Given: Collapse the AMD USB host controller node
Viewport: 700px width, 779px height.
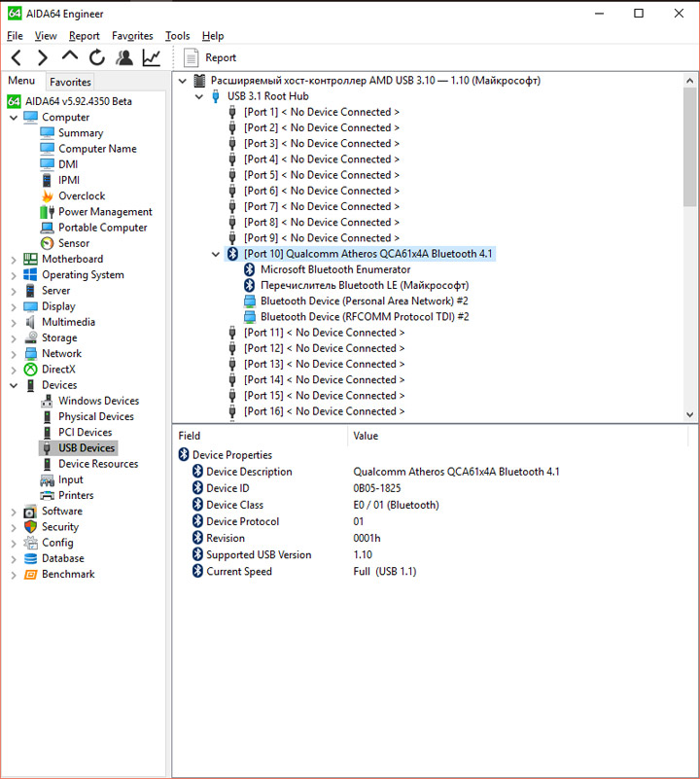Looking at the screenshot, I should (x=183, y=81).
